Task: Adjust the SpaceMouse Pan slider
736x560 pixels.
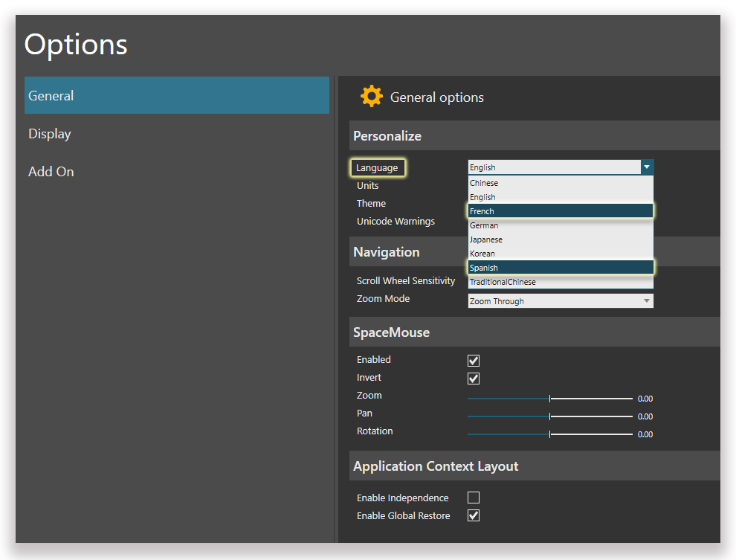Action: click(x=549, y=416)
